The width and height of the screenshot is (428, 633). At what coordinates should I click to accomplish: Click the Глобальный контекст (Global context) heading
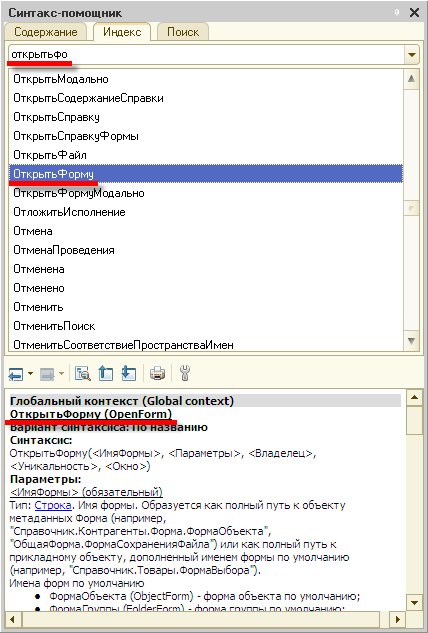[x=122, y=401]
